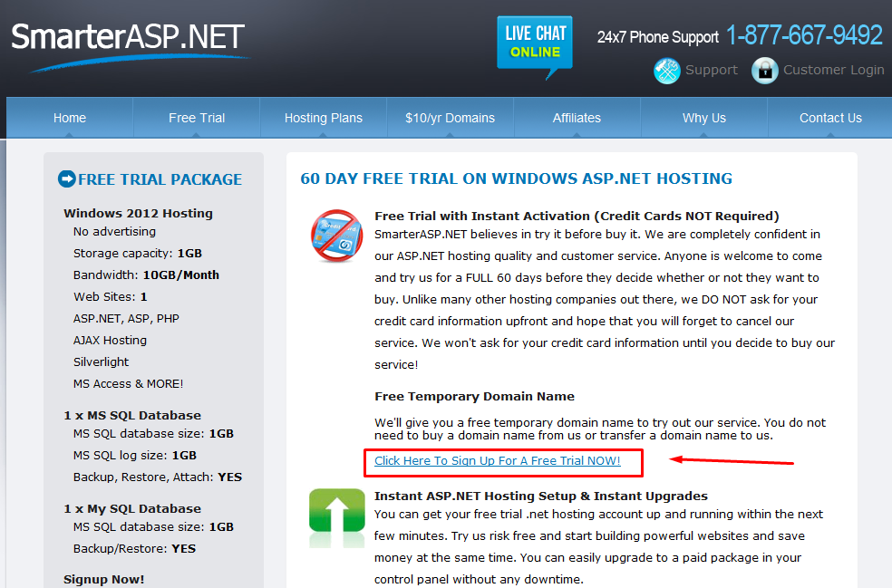Screen dimensions: 892x588
Task: Open the Affiliates menu item
Action: pyautogui.click(x=577, y=118)
